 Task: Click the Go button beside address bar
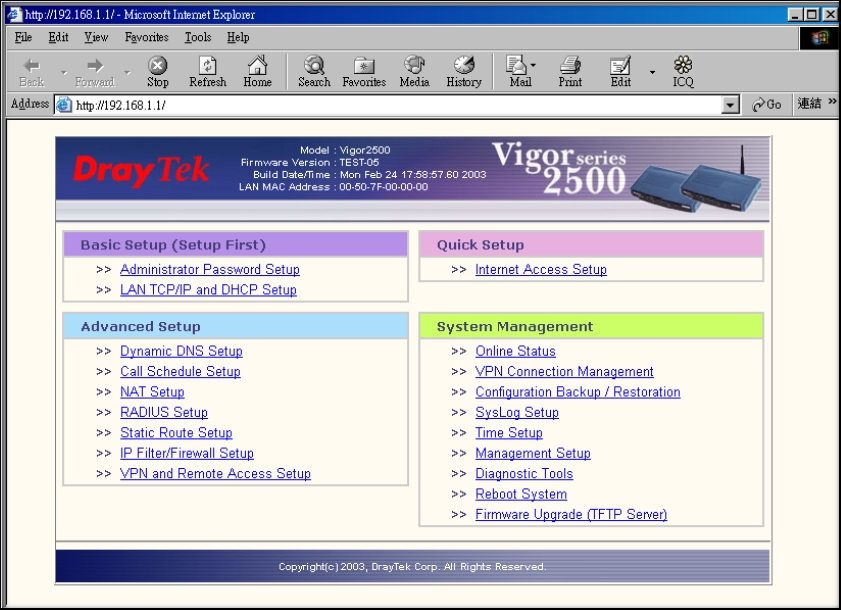coord(767,105)
